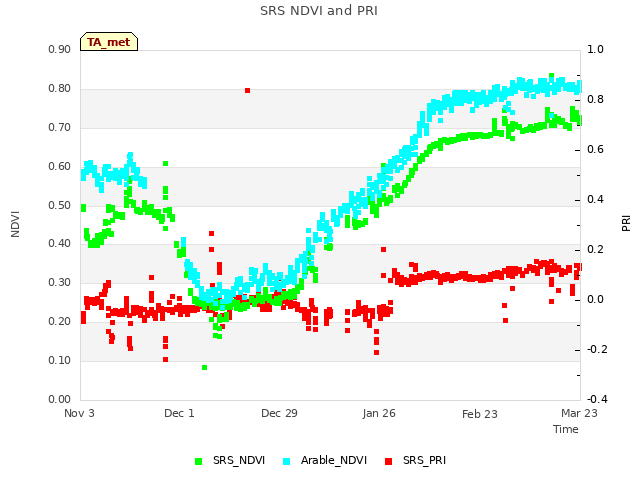Click the PRI right axis title
This screenshot has width=640, height=480.
click(626, 224)
